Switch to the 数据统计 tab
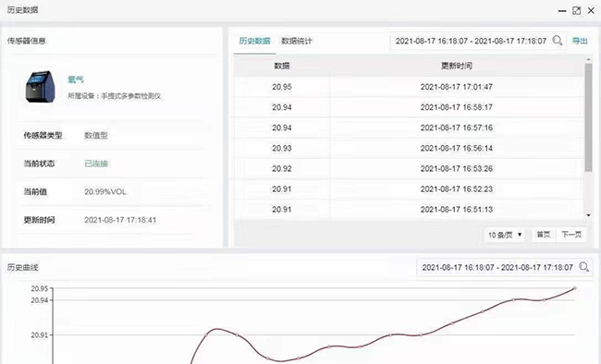 (x=296, y=41)
